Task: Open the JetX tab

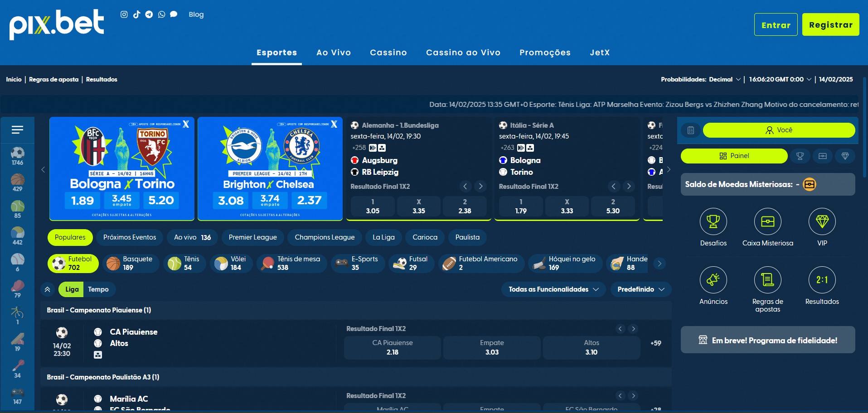Action: point(600,53)
